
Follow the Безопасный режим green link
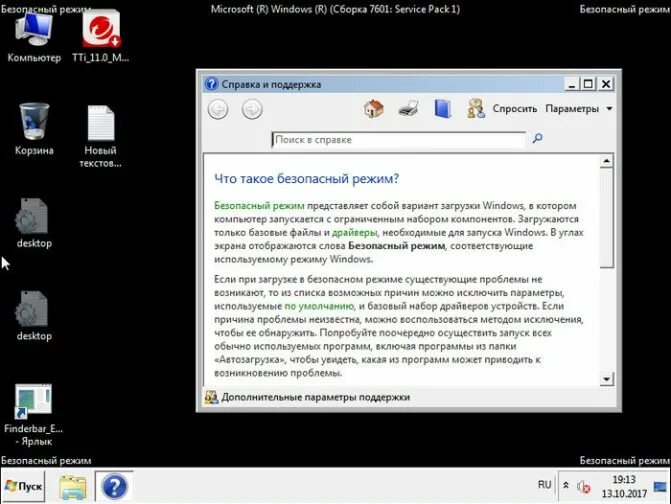click(259, 206)
